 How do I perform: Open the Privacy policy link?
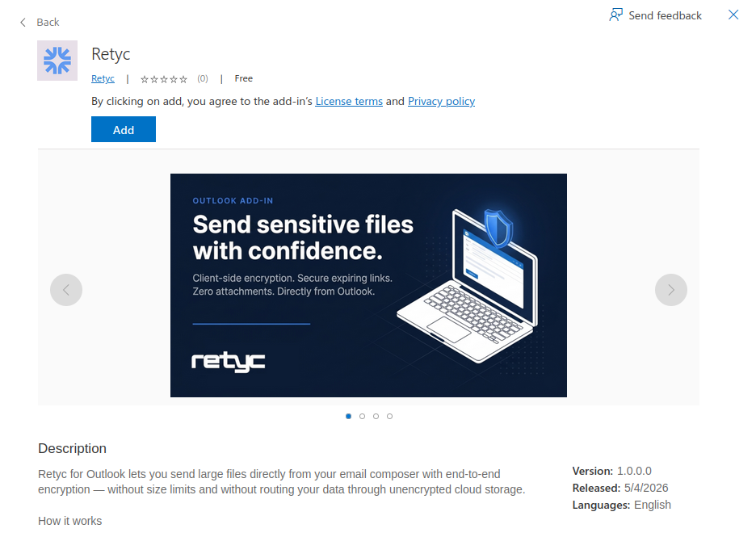(441, 101)
